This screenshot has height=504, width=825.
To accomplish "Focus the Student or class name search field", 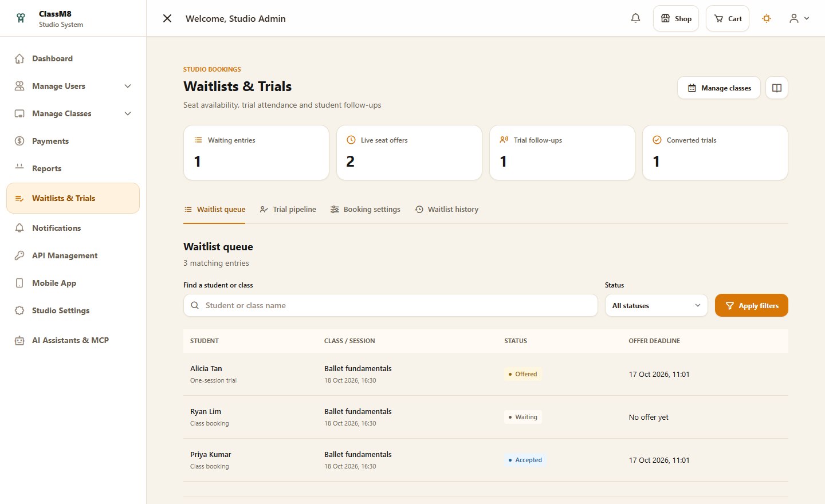I will pyautogui.click(x=391, y=305).
